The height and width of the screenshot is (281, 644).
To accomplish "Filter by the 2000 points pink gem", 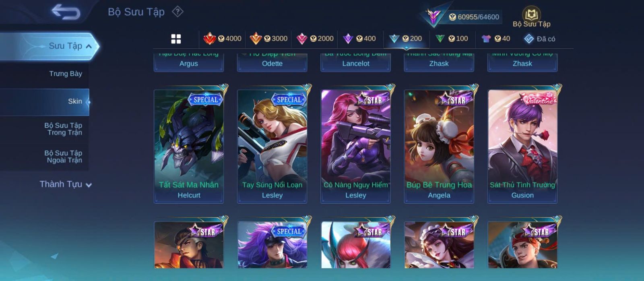I will [315, 39].
